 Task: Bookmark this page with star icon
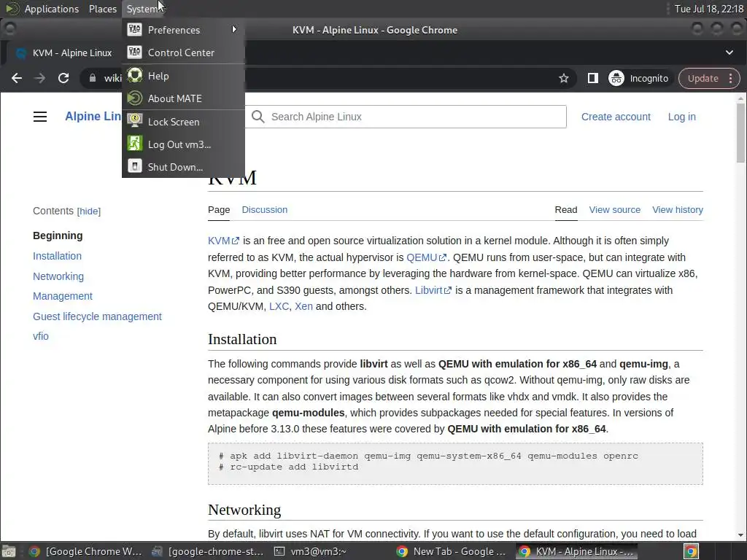(564, 78)
